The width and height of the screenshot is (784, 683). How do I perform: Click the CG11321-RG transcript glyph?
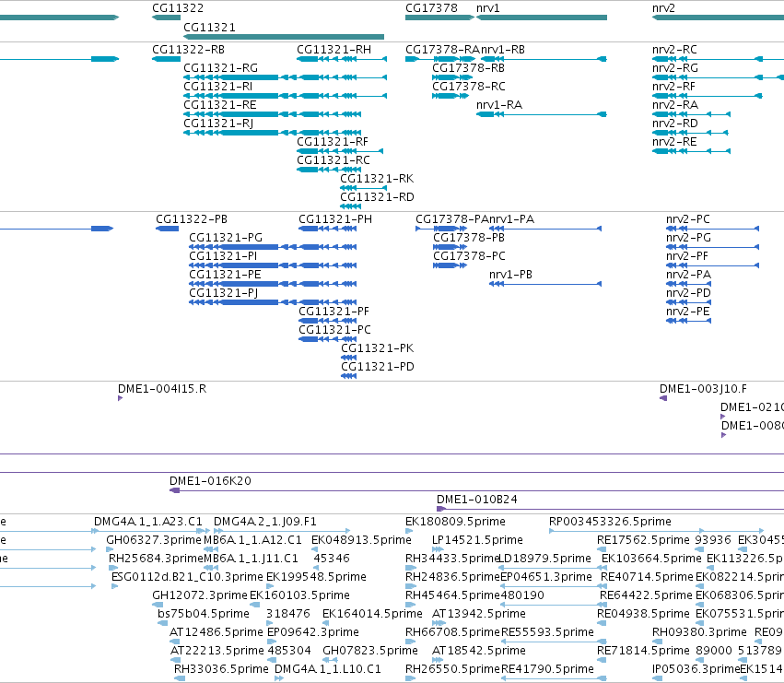click(x=285, y=77)
